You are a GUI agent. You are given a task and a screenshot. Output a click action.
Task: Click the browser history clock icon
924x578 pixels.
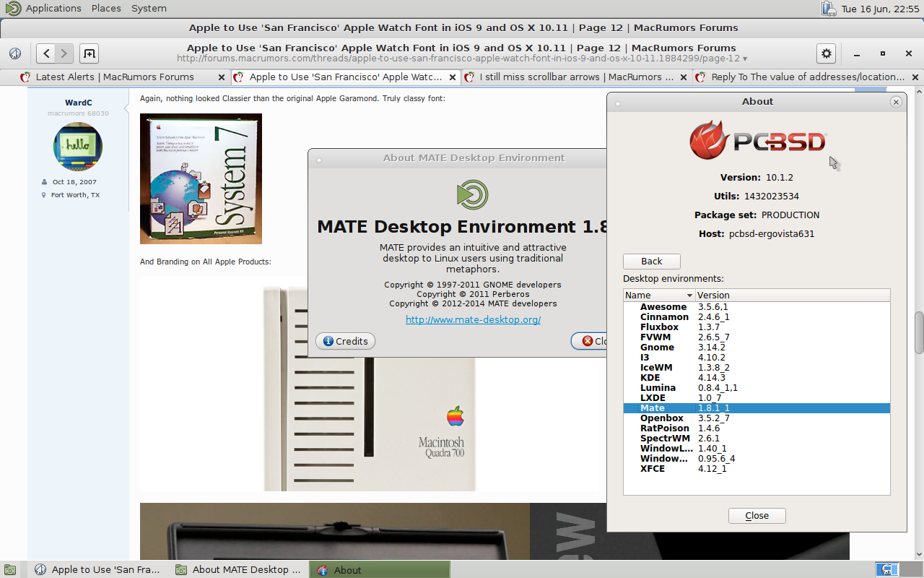click(x=14, y=53)
